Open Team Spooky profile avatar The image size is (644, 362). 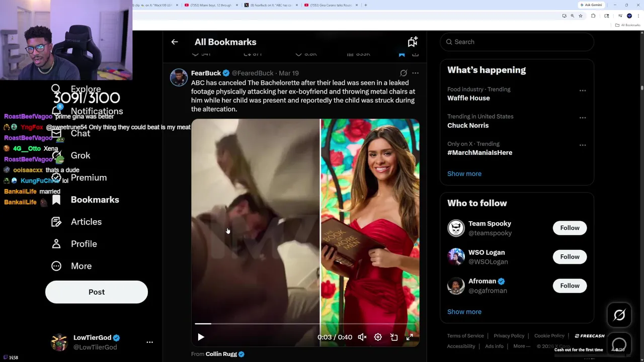[x=456, y=228]
